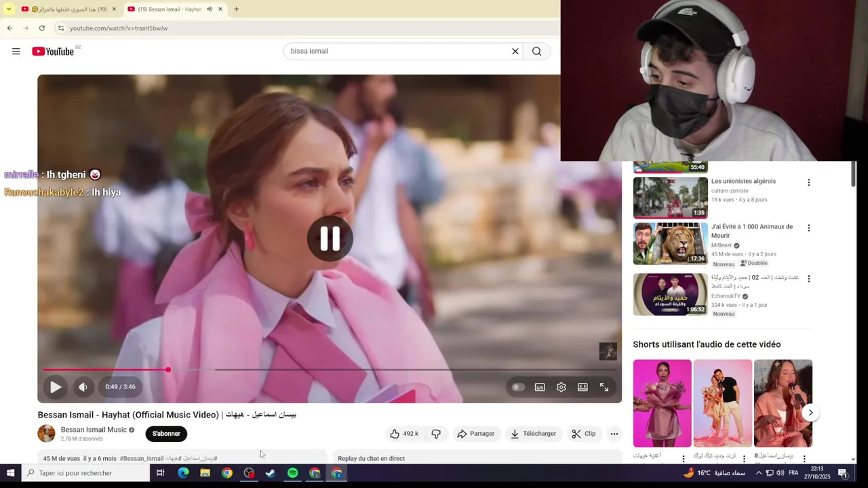Clear the search box with the X
Screen dimensions: 868x488
point(515,52)
